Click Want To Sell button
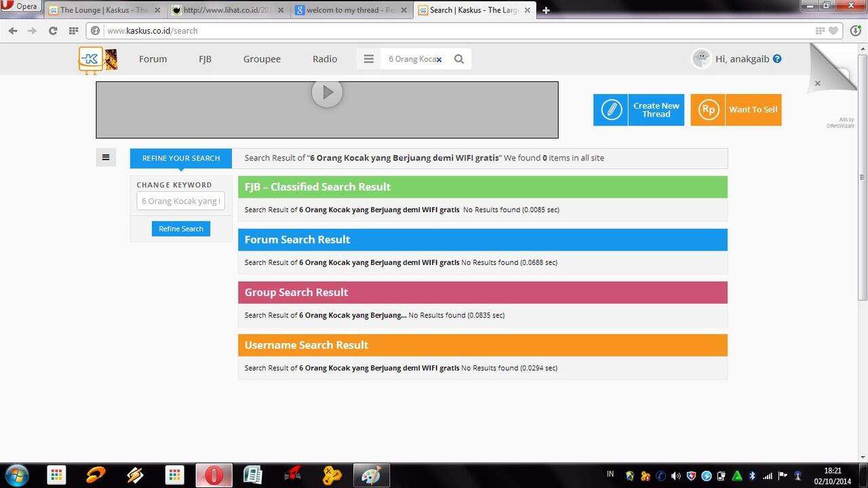Viewport: 868px width, 488px height. 736,110
